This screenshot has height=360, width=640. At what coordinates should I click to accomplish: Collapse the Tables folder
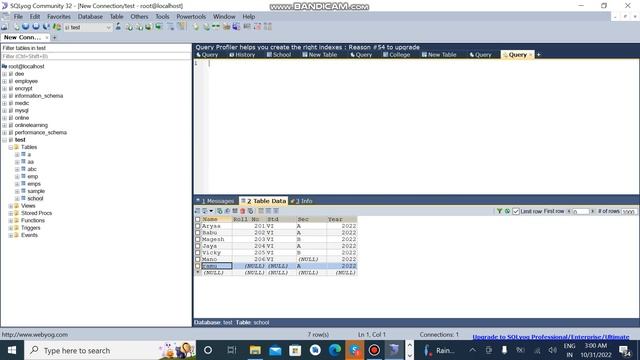[x=11, y=147]
